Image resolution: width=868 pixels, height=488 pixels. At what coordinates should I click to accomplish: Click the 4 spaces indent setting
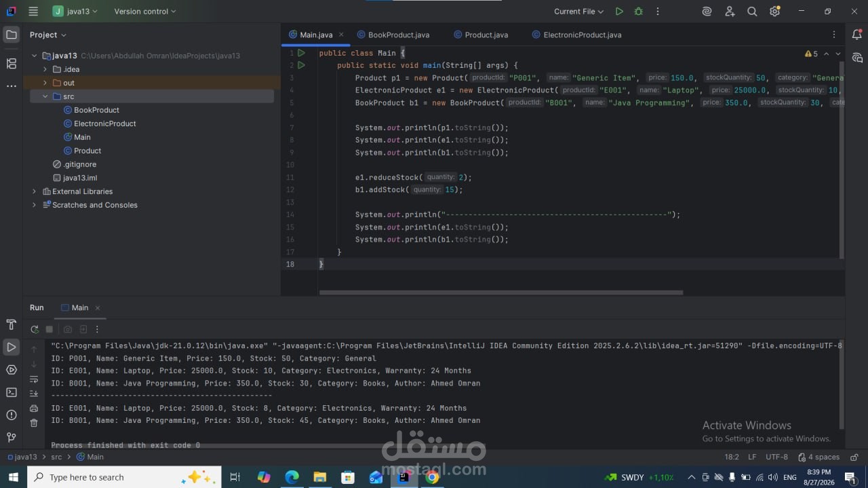818,457
